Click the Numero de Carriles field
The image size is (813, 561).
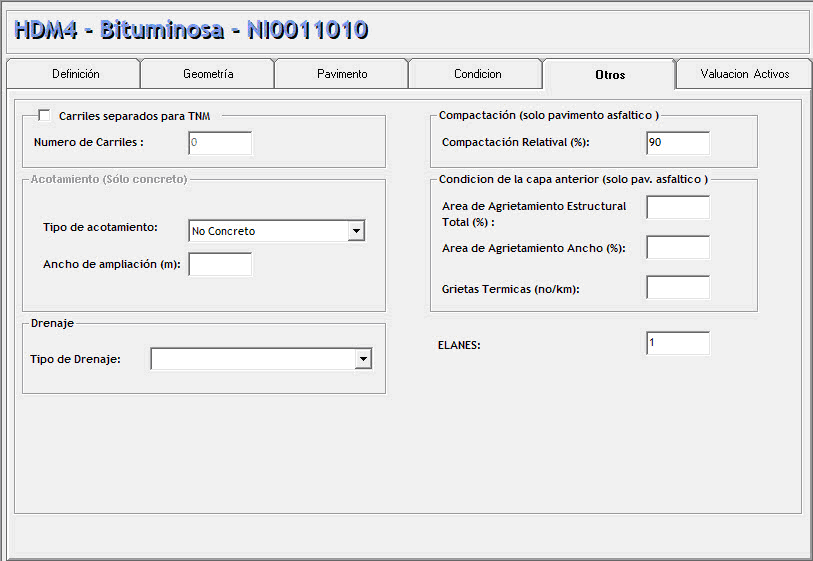pos(220,143)
